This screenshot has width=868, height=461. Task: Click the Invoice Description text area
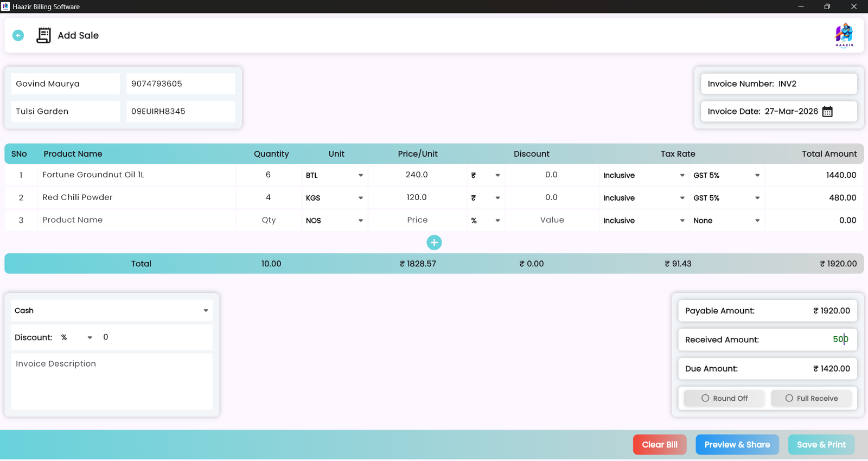tap(112, 382)
